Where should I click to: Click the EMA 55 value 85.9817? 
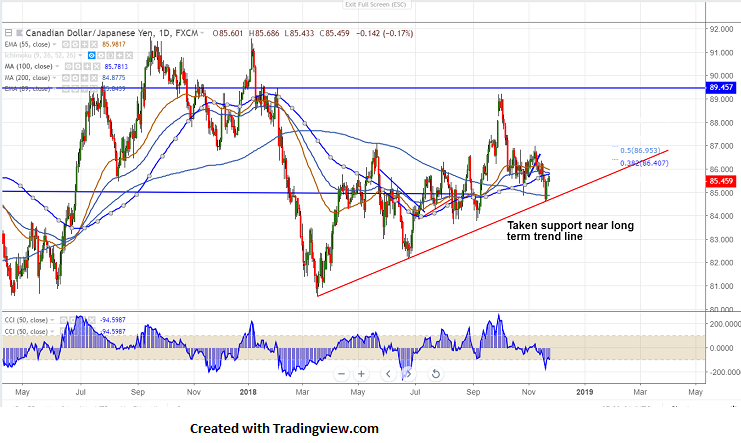(x=114, y=44)
